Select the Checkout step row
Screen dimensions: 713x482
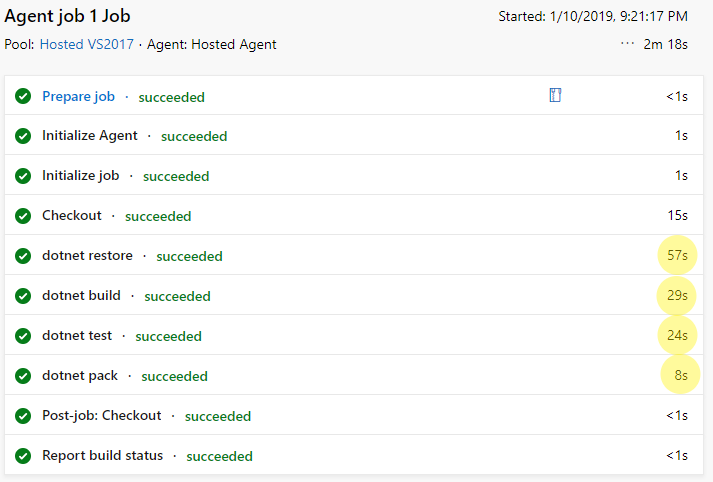354,216
